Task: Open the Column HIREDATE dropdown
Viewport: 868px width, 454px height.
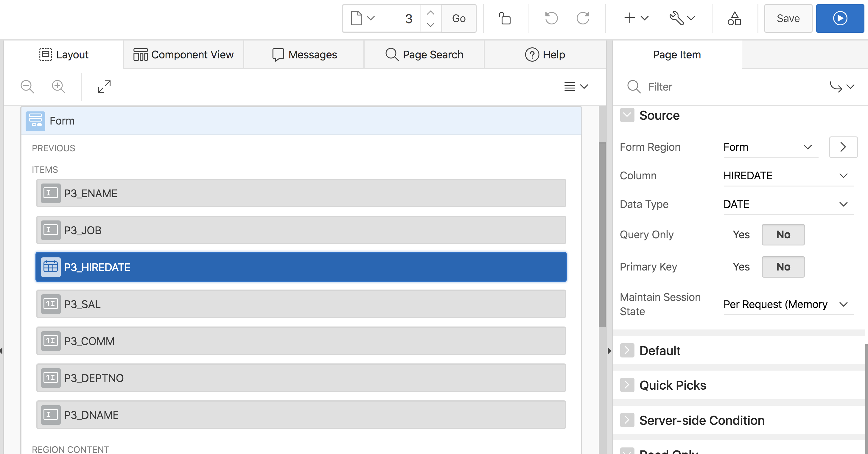Action: coord(788,175)
